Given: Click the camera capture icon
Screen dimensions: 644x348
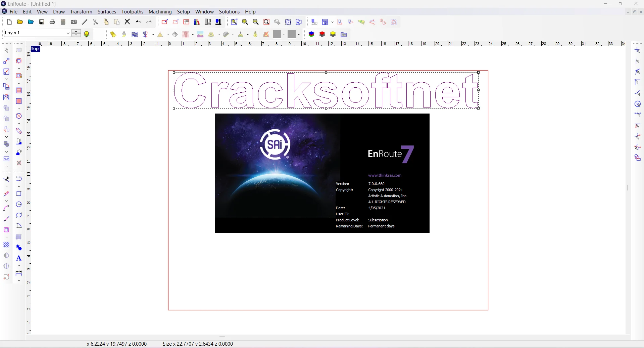Looking at the screenshot, I should [x=74, y=22].
